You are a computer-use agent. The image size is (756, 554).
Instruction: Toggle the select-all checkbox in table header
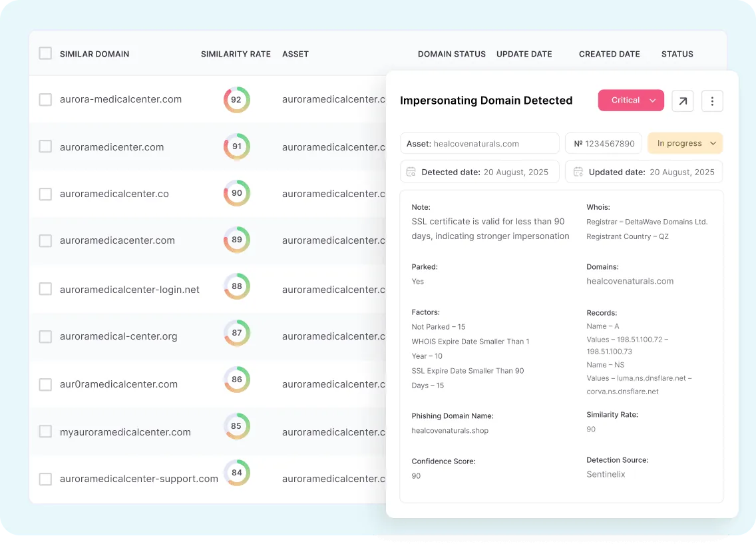[x=45, y=53]
